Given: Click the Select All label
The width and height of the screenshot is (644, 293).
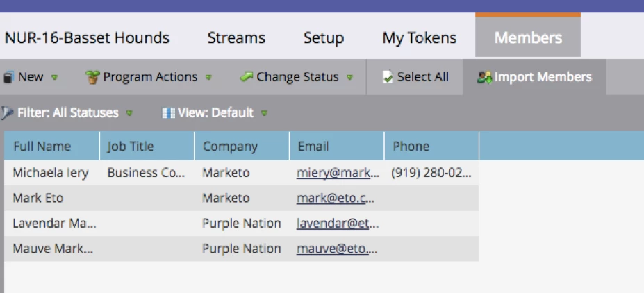Looking at the screenshot, I should (422, 77).
